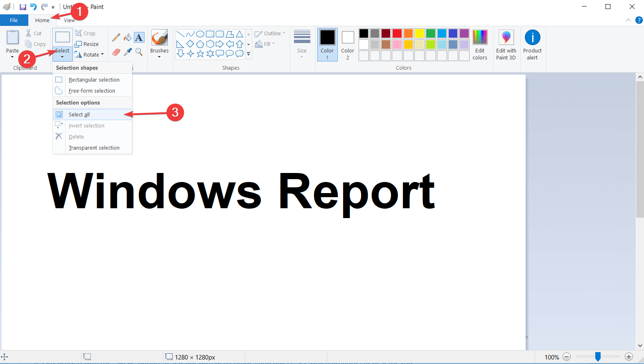Open the File menu
This screenshot has width=644, height=364.
[x=14, y=20]
